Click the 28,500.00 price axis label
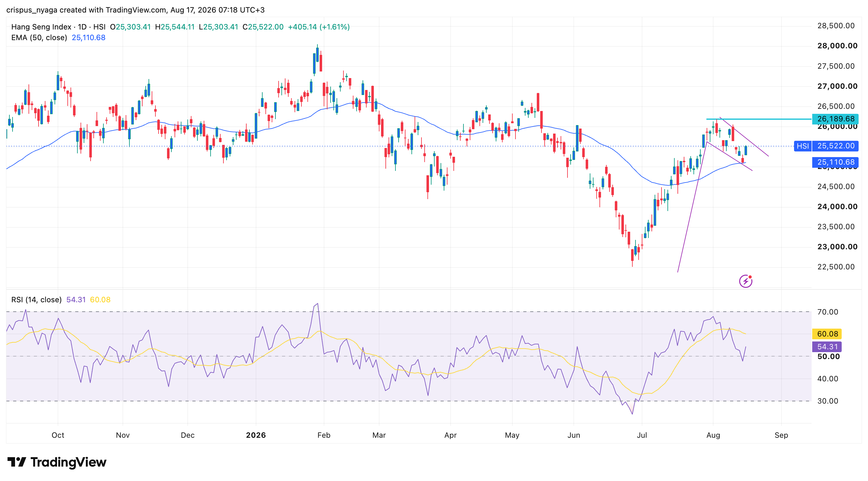This screenshot has height=481, width=868. [x=836, y=26]
